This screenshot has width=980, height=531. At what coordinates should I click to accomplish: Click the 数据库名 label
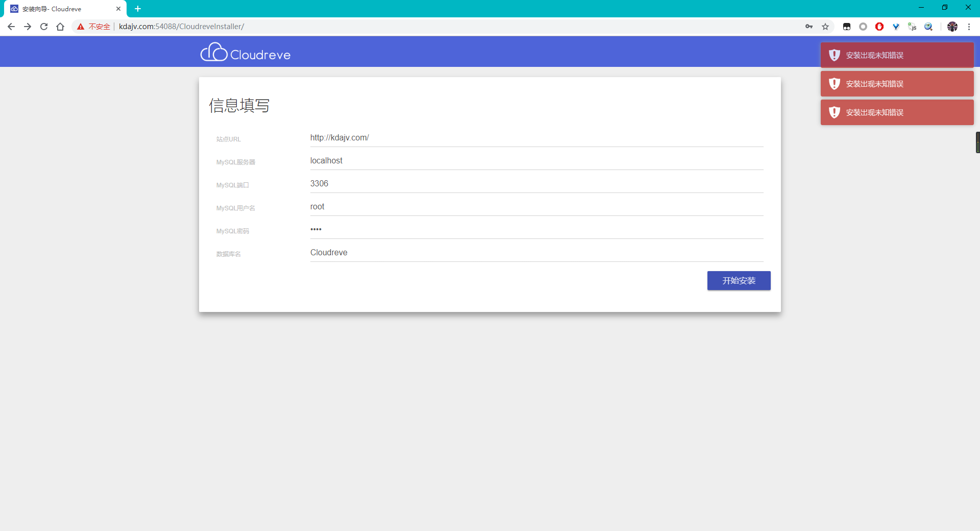click(x=228, y=254)
